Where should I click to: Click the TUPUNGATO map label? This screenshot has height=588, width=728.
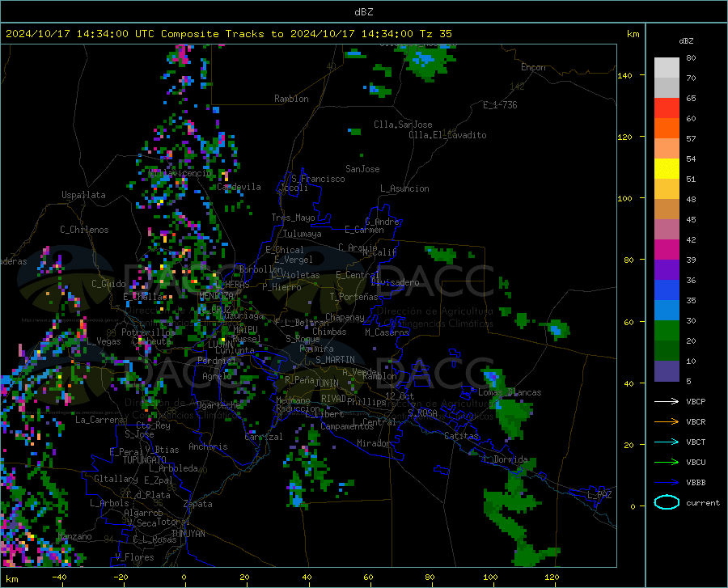coord(145,460)
